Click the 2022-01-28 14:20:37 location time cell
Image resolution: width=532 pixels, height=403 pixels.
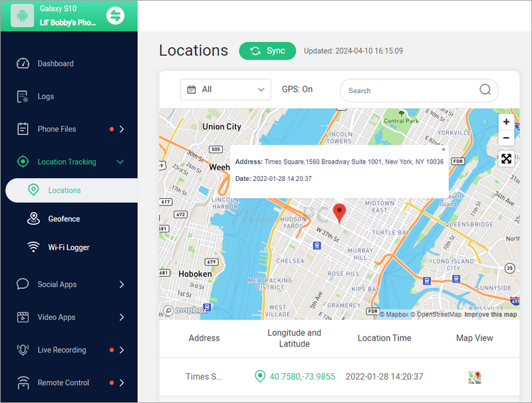(384, 376)
